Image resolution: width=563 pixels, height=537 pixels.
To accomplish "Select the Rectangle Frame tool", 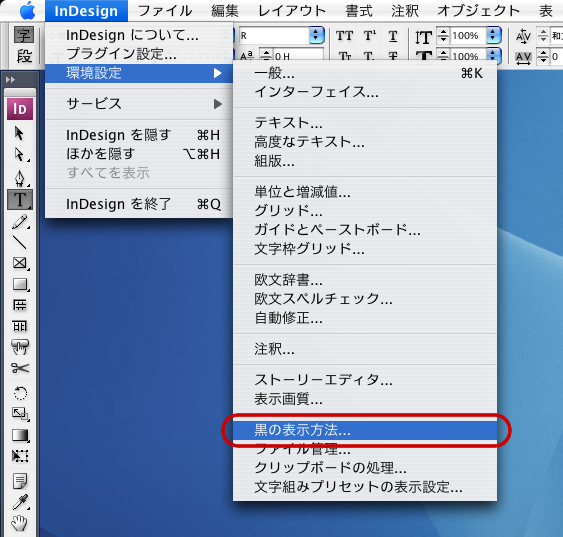I will point(20,263).
